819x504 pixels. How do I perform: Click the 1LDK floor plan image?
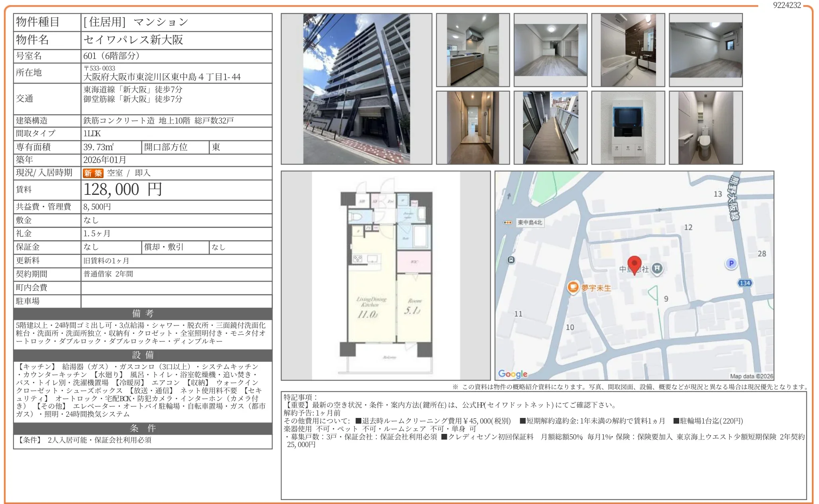(x=386, y=276)
